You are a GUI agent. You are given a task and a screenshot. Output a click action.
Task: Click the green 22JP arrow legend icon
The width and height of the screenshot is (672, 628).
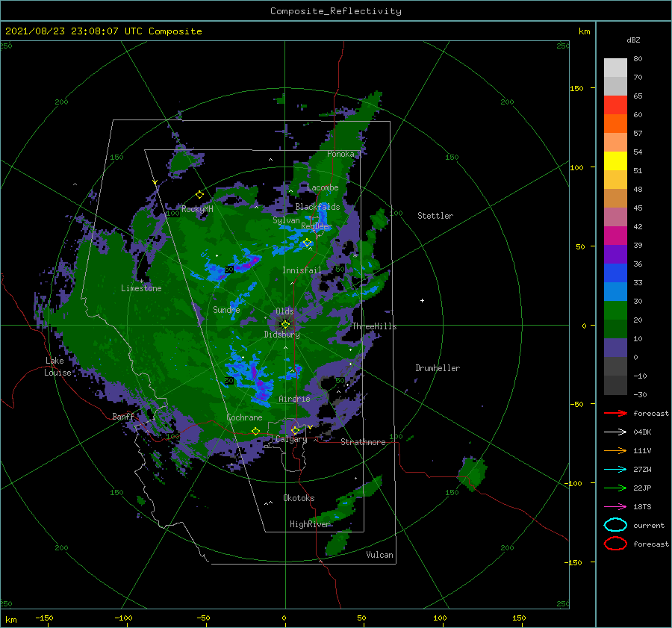click(x=615, y=488)
